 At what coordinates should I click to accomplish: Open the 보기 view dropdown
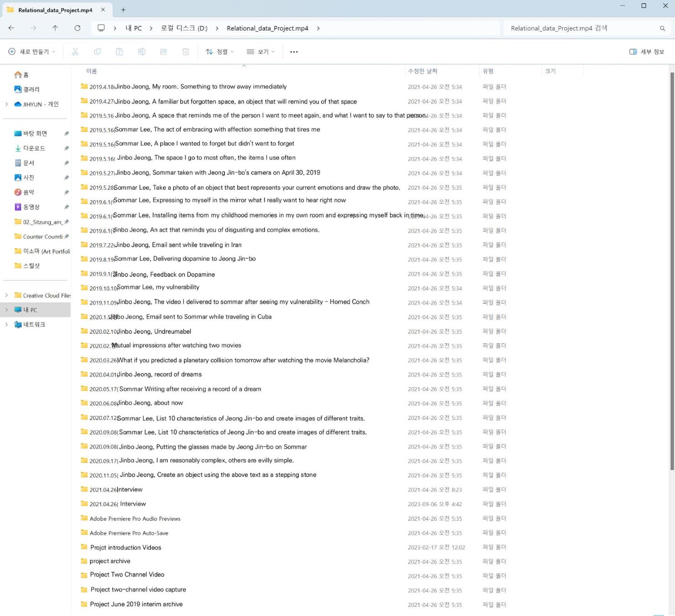(x=260, y=52)
